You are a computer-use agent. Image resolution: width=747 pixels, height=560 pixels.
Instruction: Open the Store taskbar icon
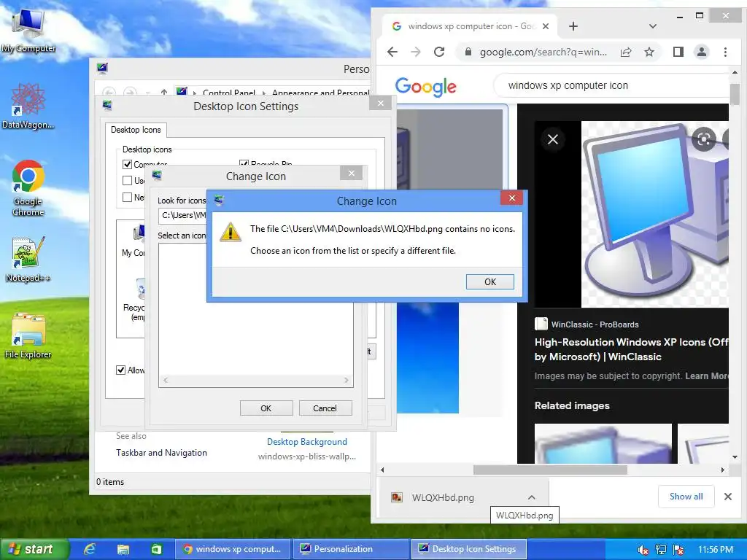(156, 550)
